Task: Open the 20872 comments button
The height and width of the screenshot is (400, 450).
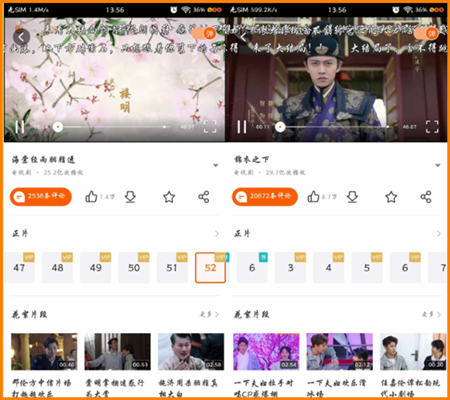Action: [265, 197]
